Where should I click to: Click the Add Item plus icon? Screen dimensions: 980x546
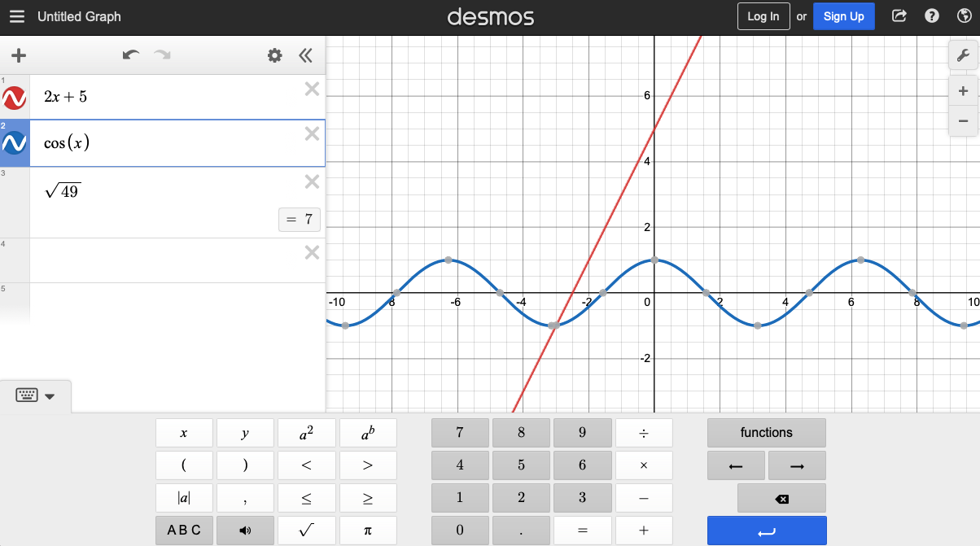tap(19, 55)
